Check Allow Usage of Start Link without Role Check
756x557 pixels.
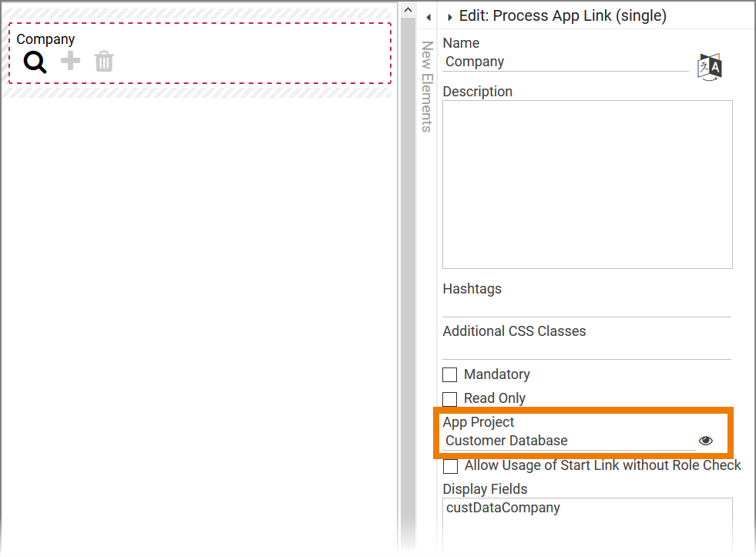(450, 466)
